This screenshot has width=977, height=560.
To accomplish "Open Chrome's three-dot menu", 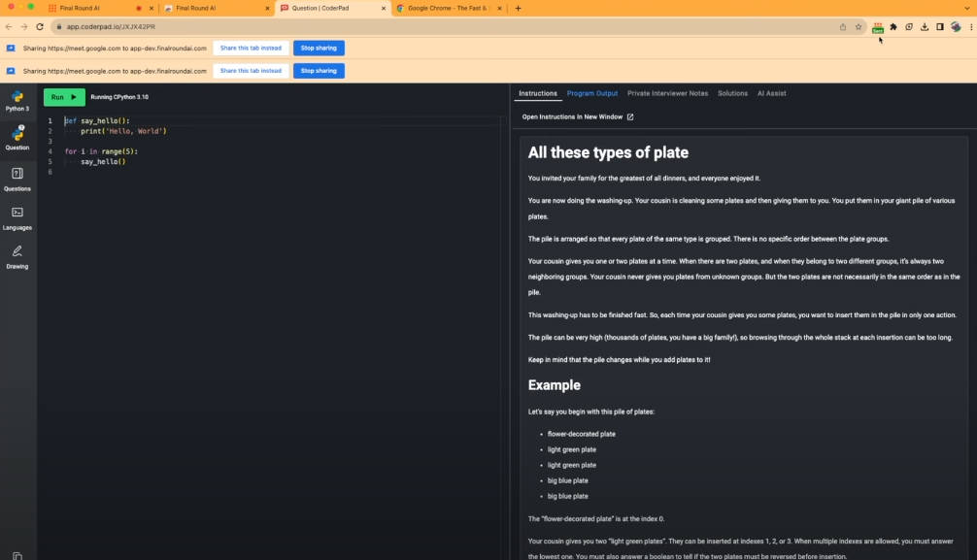I will click(x=970, y=27).
